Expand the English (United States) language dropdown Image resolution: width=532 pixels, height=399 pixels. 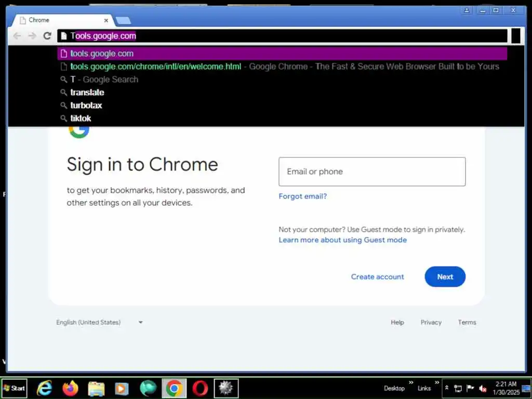pyautogui.click(x=99, y=322)
